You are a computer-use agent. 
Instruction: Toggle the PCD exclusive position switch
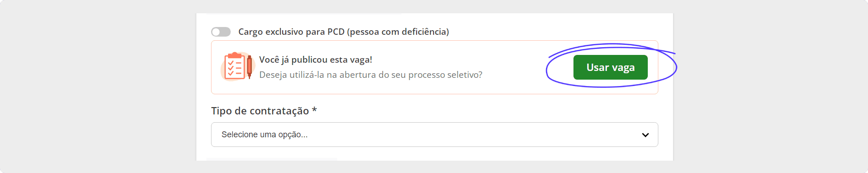click(221, 32)
